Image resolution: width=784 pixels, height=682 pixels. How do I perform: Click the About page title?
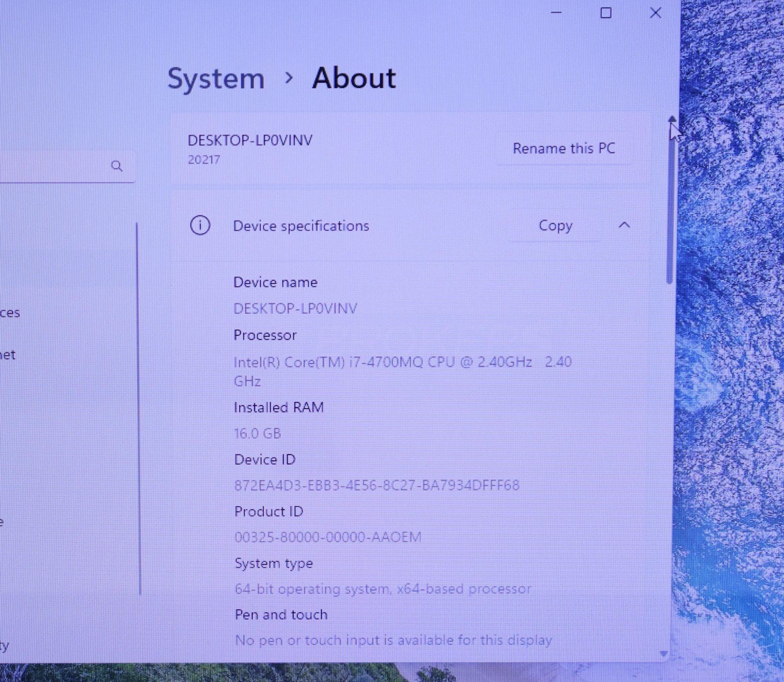click(x=354, y=78)
